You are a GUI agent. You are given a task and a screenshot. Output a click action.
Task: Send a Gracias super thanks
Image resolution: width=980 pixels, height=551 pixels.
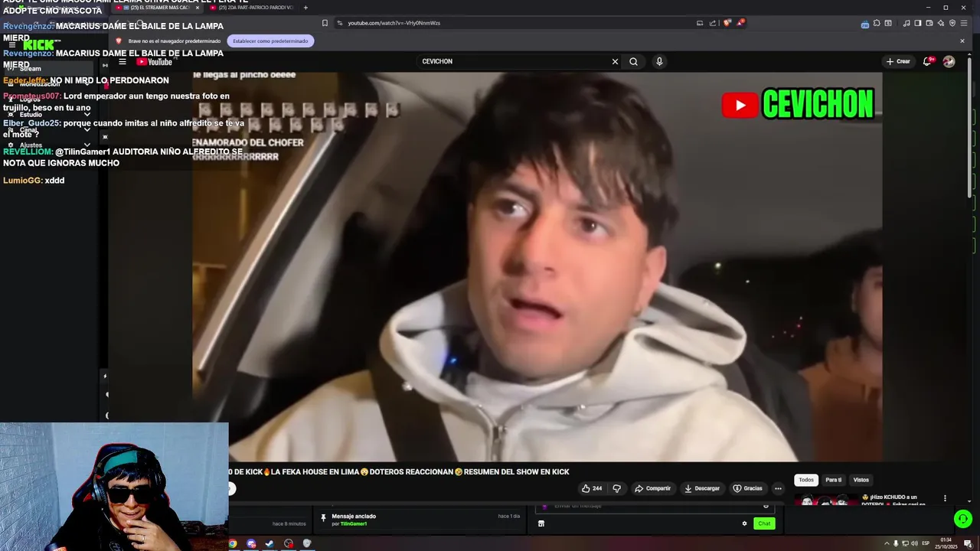point(748,488)
